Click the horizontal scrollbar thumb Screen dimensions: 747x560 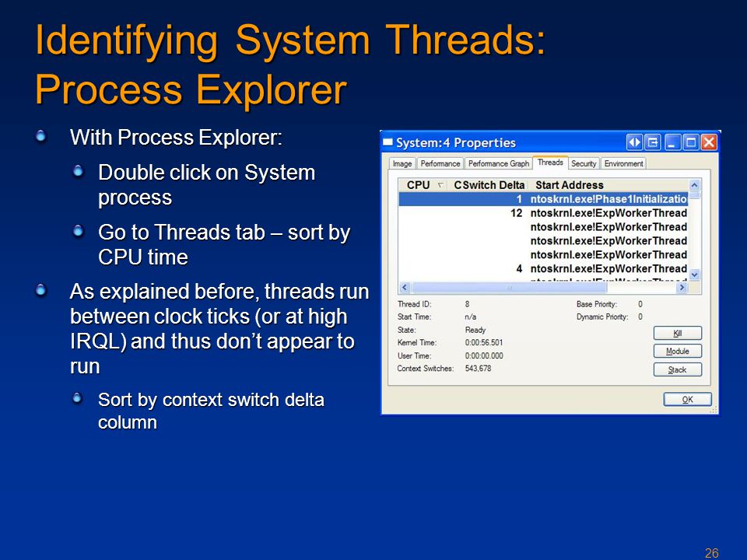point(509,287)
